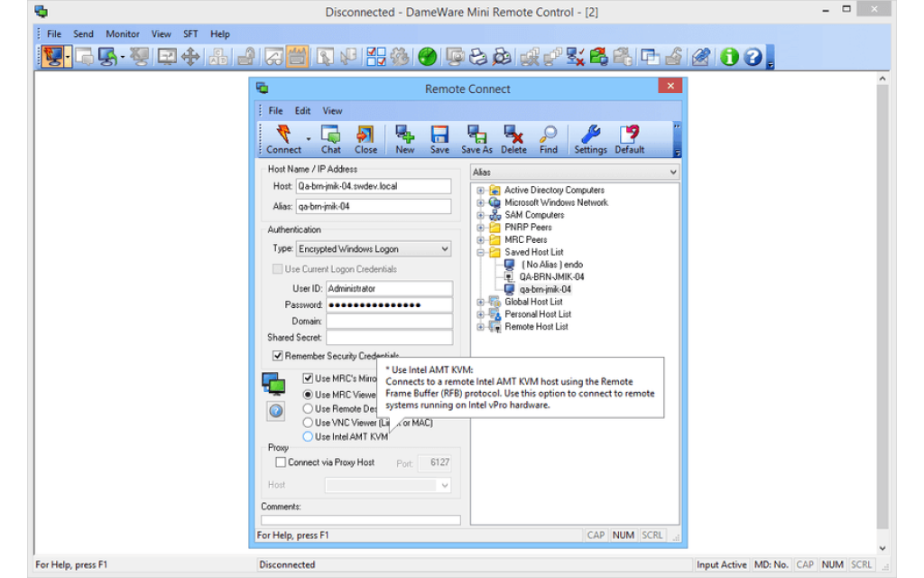924x578 pixels.
Task: Open the authentication Type dropdown
Action: [443, 248]
